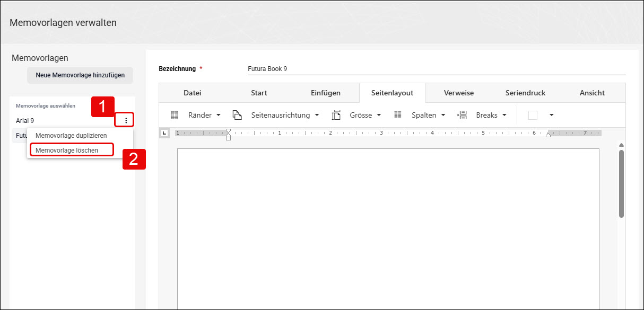
Task: Choose Memovorlage löschen from the menu
Action: [67, 150]
